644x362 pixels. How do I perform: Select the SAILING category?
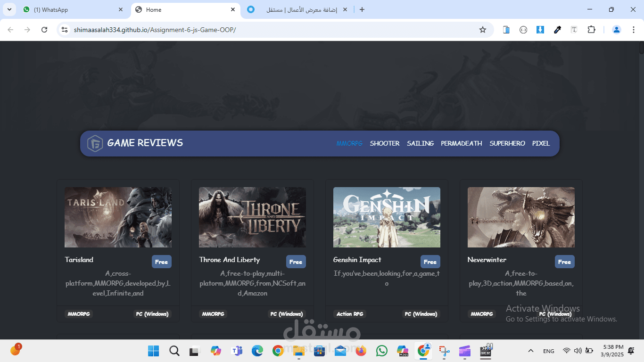[421, 143]
